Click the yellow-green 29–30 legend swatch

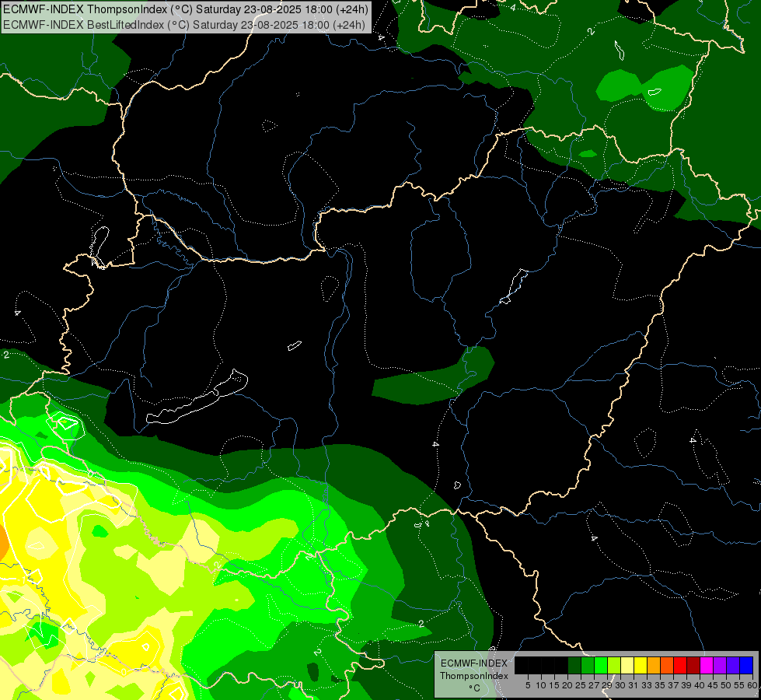pos(614,665)
